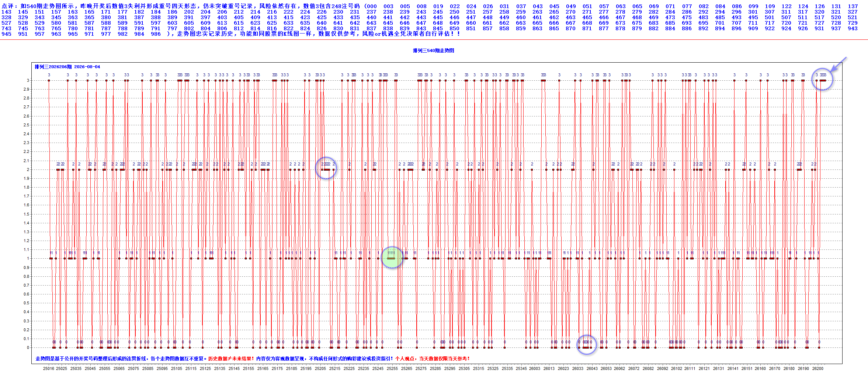The height and width of the screenshot is (381, 868).
Task: Select the 数据仅供参考 phrase in the commentary
Action: (337, 34)
